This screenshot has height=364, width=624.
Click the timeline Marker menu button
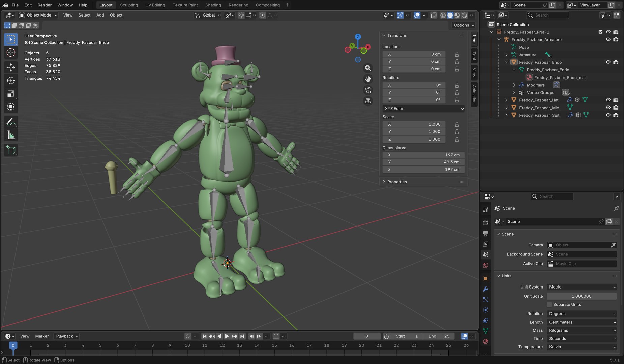[x=42, y=336]
